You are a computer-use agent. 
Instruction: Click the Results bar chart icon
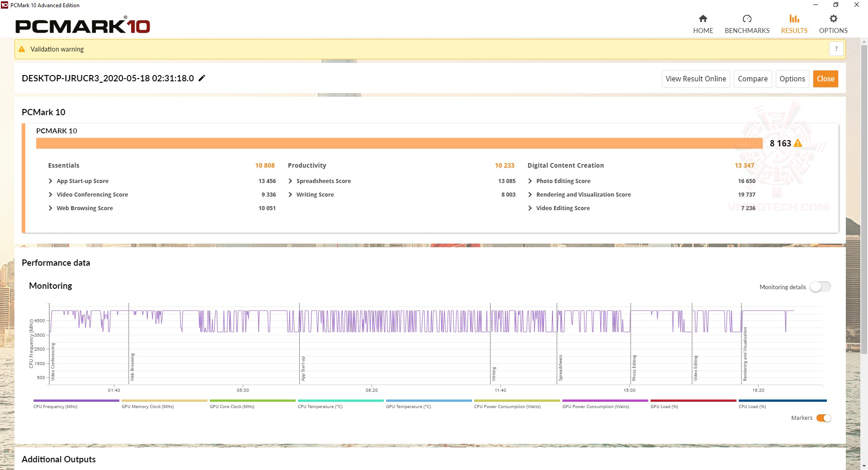click(794, 19)
